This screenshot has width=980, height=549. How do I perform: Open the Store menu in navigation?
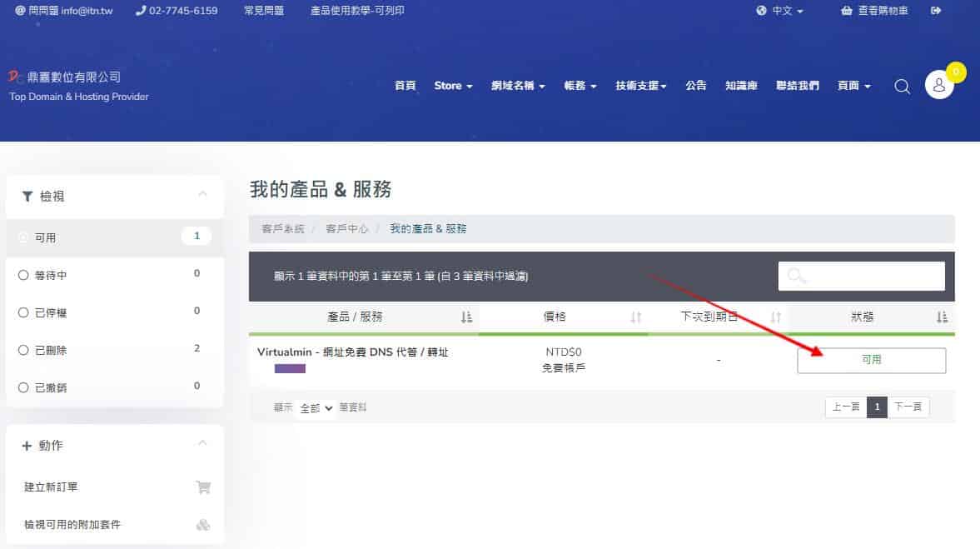pyautogui.click(x=453, y=86)
